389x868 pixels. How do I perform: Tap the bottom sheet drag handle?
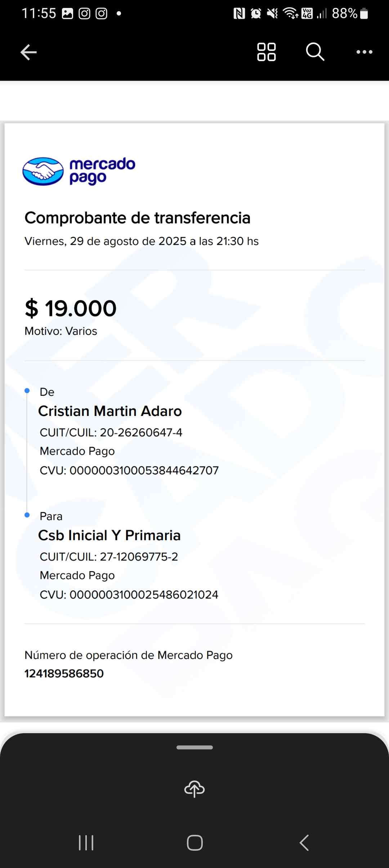point(194,747)
